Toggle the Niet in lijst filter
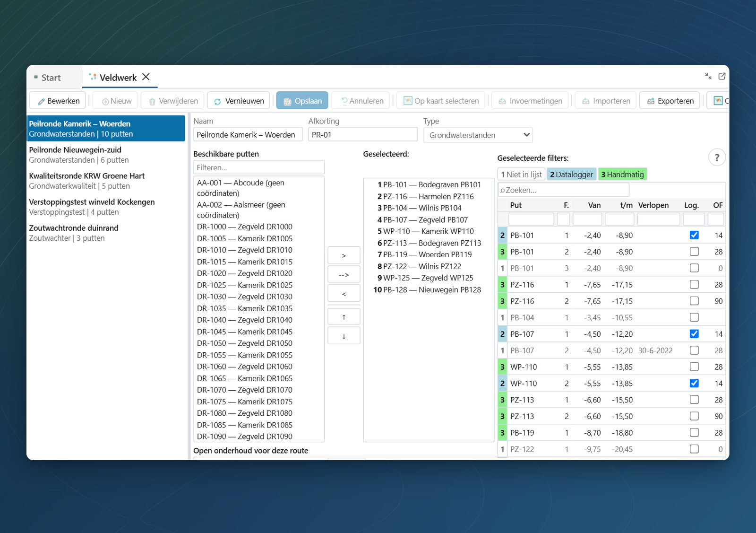The image size is (756, 533). (x=522, y=175)
